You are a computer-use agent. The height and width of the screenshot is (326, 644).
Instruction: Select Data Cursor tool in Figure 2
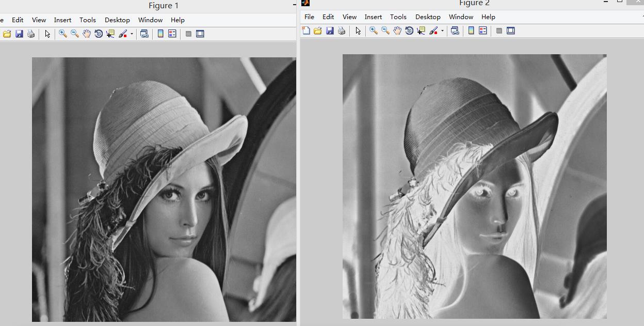pyautogui.click(x=421, y=31)
